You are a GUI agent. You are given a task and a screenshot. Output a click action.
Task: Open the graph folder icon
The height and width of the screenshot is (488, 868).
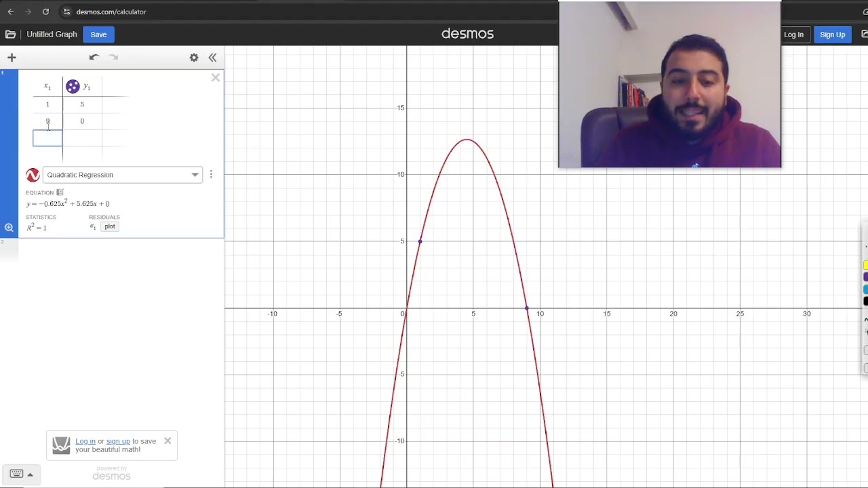[10, 35]
